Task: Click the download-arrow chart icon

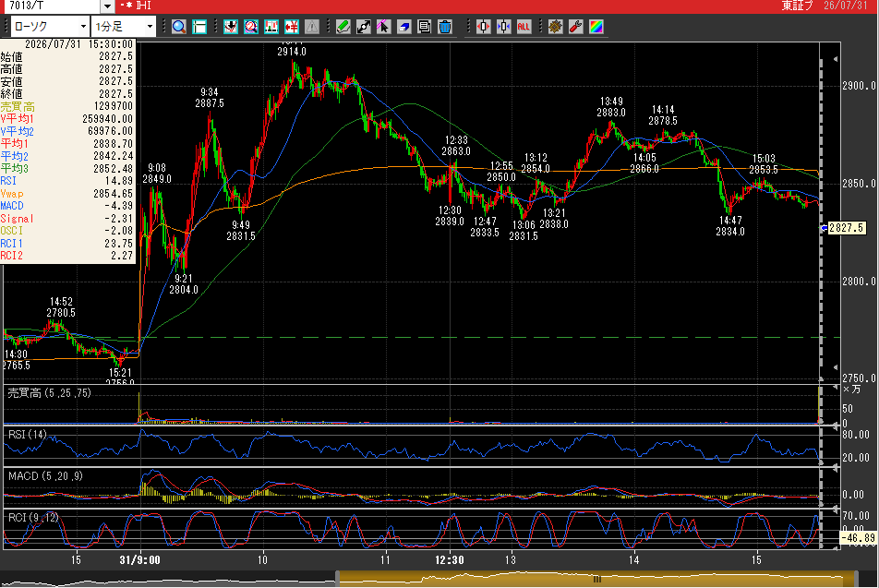Action: (x=231, y=27)
